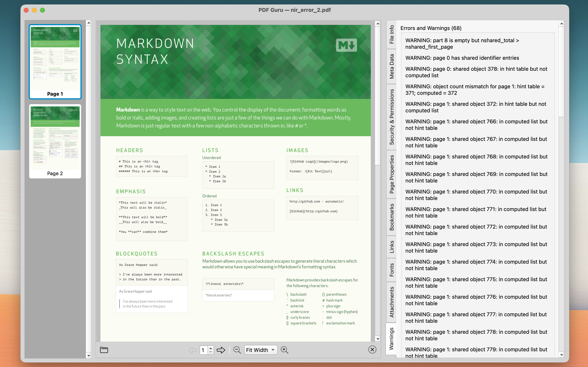
Task: Zoom in using the magnifier plus icon
Action: tap(284, 350)
